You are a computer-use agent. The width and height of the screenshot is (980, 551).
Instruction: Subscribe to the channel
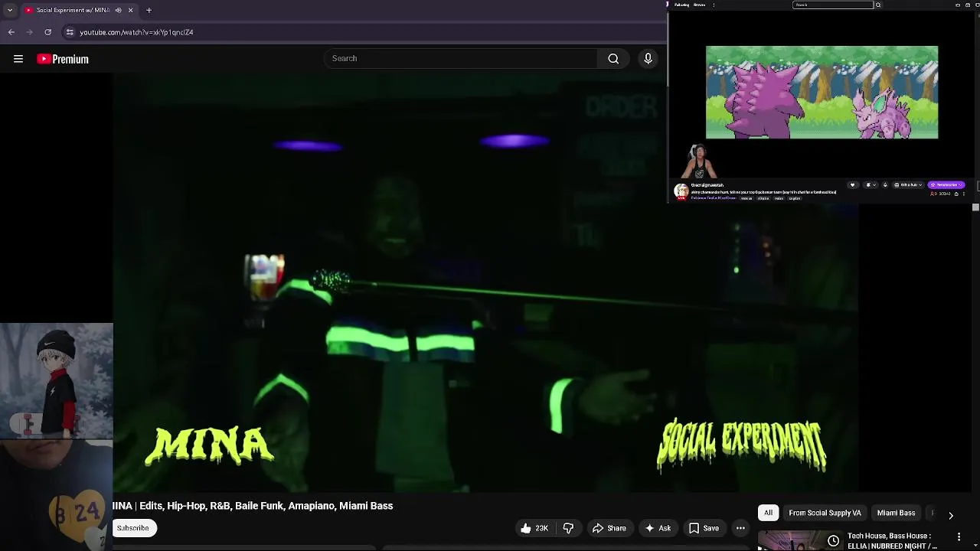click(133, 528)
